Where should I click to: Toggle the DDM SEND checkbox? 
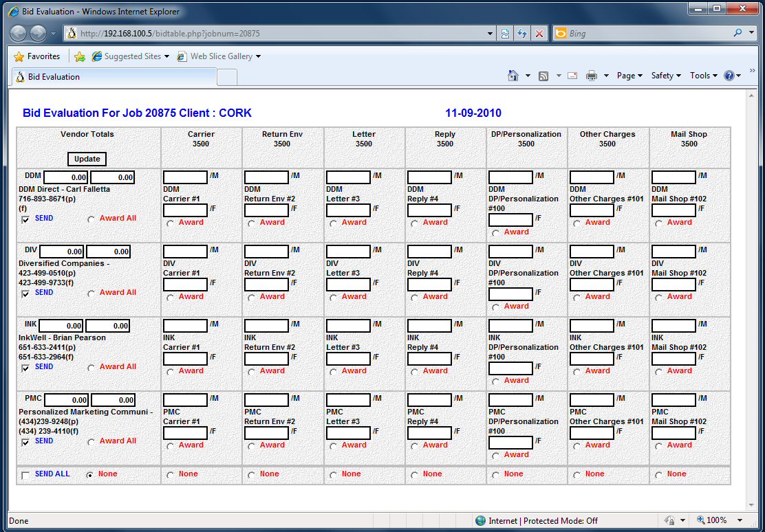(x=25, y=220)
